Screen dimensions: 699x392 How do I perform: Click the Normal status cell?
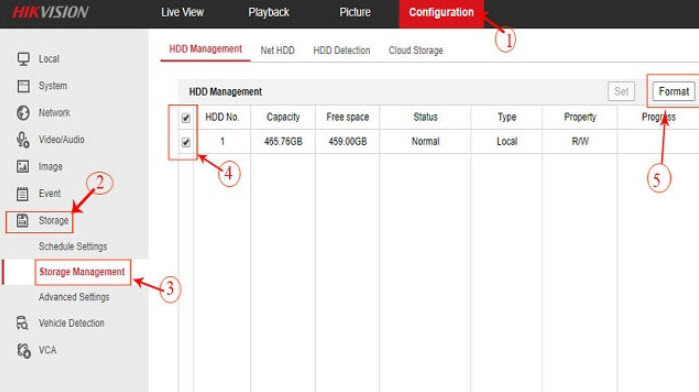pos(425,142)
